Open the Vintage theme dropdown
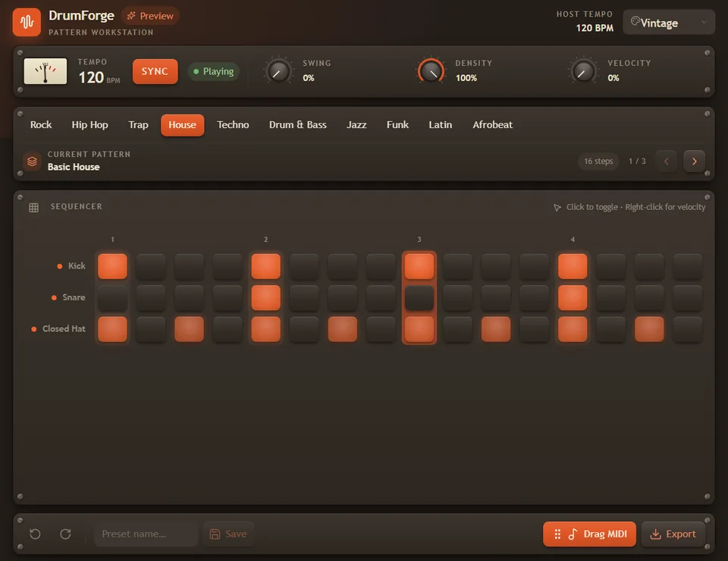 click(x=669, y=22)
